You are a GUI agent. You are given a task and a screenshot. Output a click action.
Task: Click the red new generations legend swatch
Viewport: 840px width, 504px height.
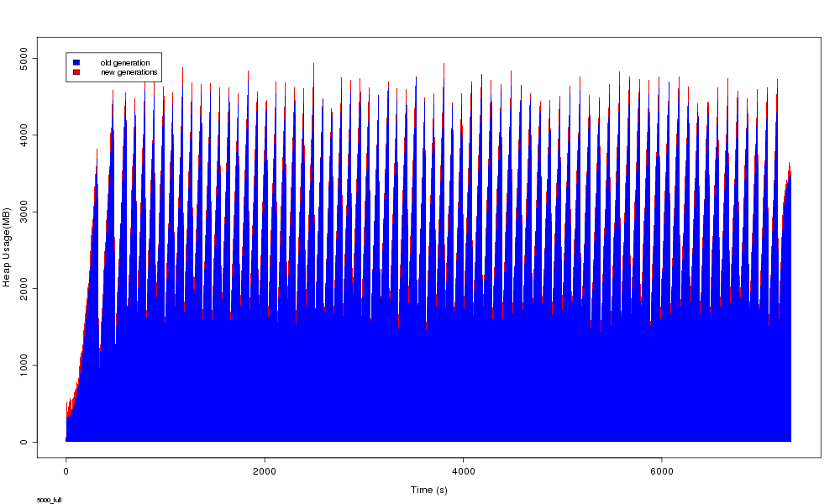[x=76, y=72]
